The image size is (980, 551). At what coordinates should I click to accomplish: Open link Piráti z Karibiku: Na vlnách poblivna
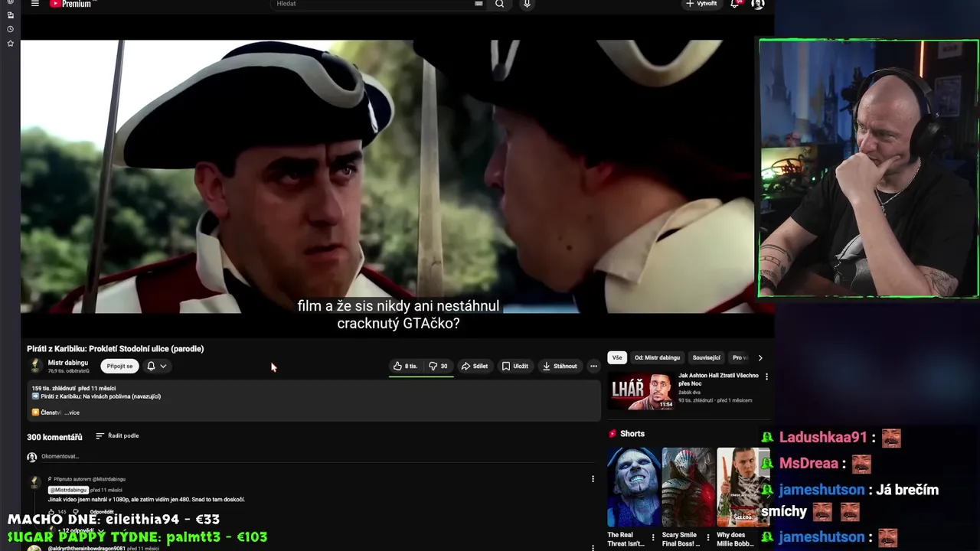[x=100, y=396]
